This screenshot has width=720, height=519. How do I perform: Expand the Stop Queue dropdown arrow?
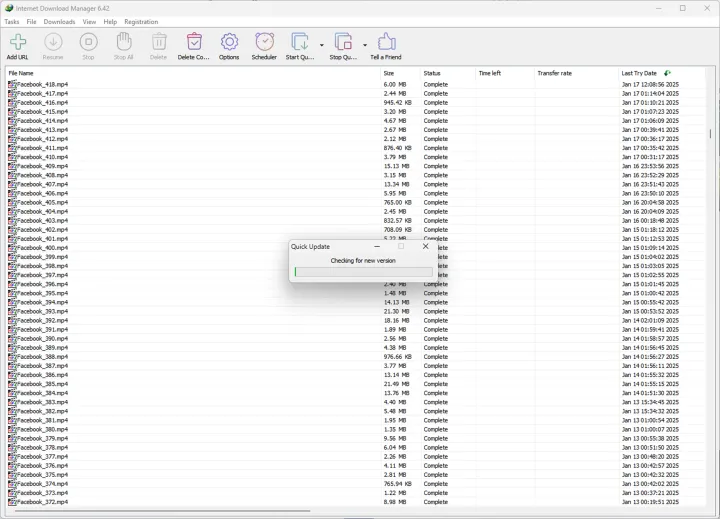point(364,45)
